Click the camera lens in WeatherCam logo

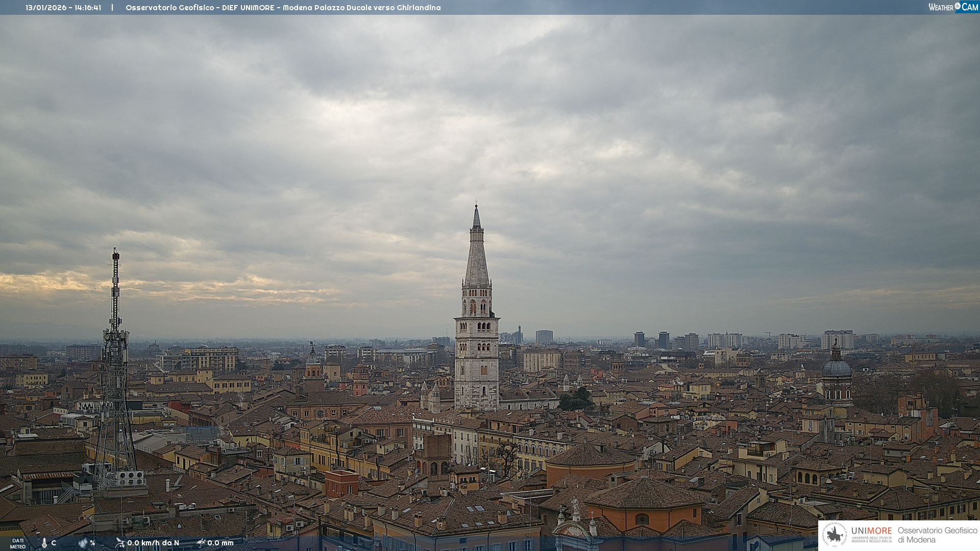click(x=958, y=6)
